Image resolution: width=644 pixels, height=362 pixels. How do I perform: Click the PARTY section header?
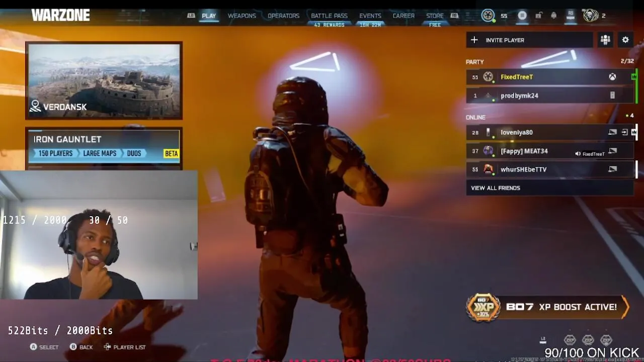(474, 62)
